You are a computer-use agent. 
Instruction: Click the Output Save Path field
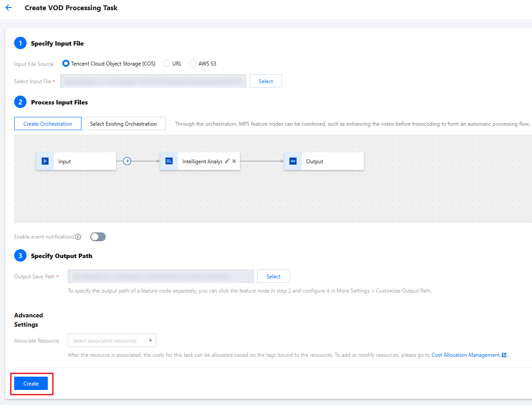coord(160,277)
